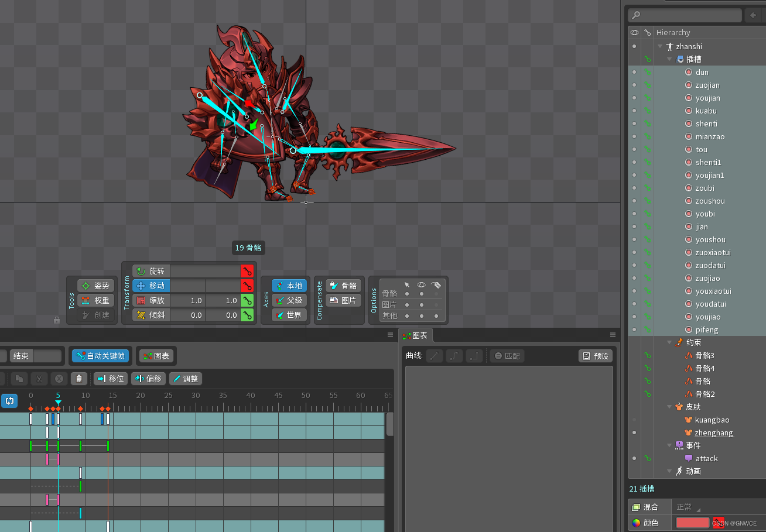The width and height of the screenshot is (766, 532).
Task: Click the 图表 button in timeline toolbar
Action: pyautogui.click(x=156, y=356)
